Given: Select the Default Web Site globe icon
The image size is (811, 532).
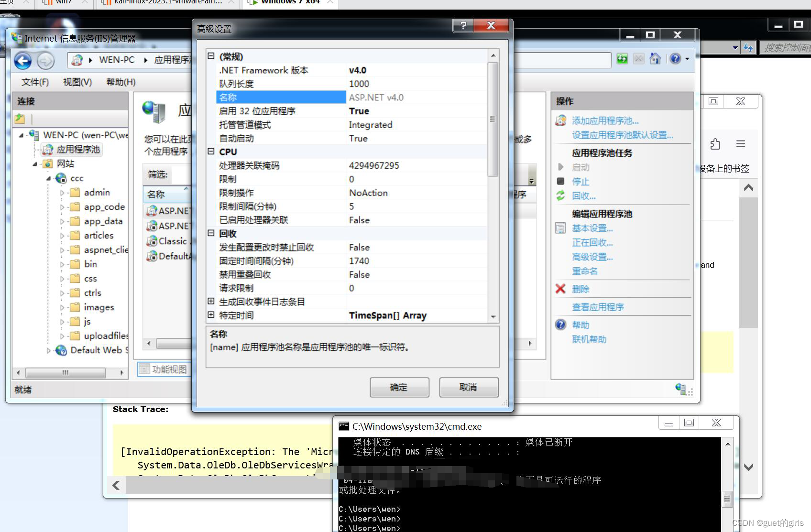Looking at the screenshot, I should 61,350.
